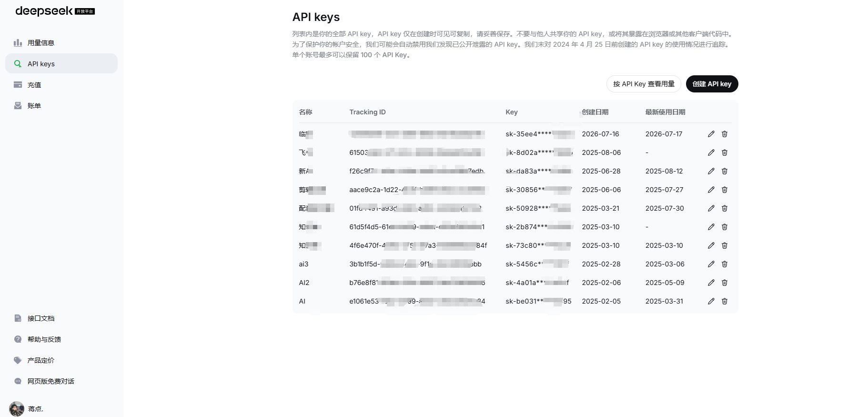This screenshot has height=417, width=868.
Task: Click user name 蒋点.
Action: [x=36, y=409]
